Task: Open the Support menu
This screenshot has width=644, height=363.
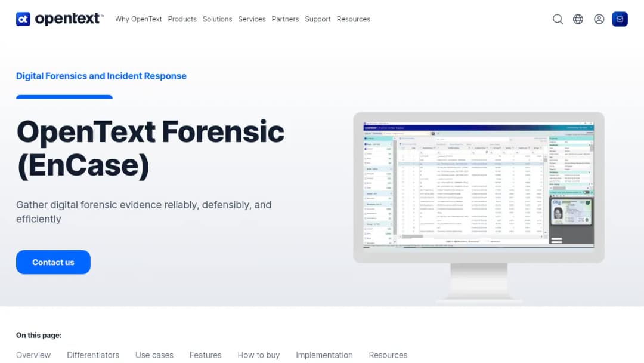Action: click(317, 19)
